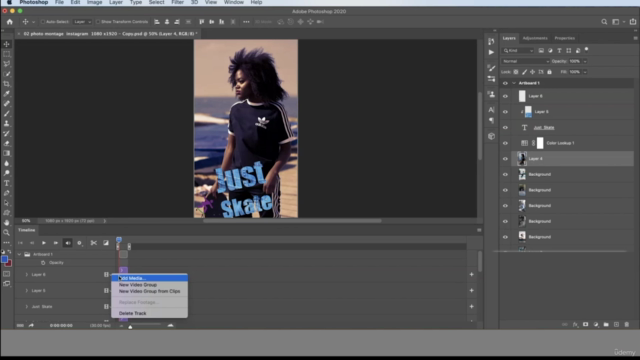640x360 pixels.
Task: Select the Eraser tool
Action: pos(7,143)
